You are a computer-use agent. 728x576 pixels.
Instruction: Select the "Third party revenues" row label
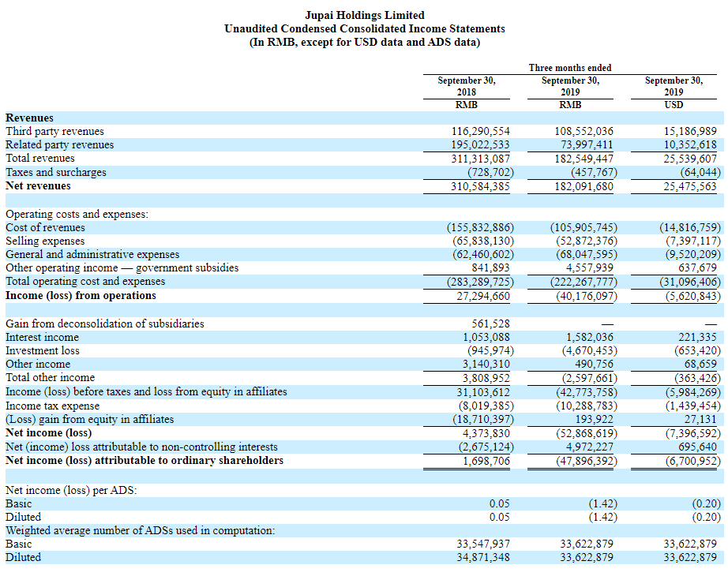[x=54, y=131]
